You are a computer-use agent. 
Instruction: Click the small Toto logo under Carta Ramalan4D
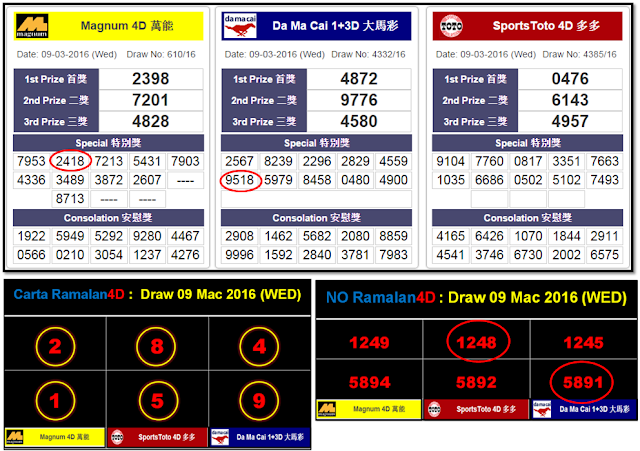pos(118,437)
